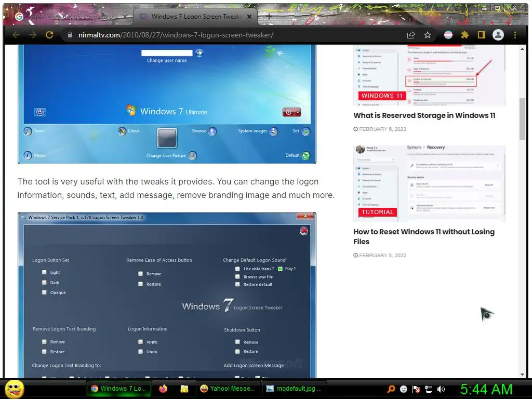Check the 'Restore default' sound checkbox

click(x=237, y=284)
